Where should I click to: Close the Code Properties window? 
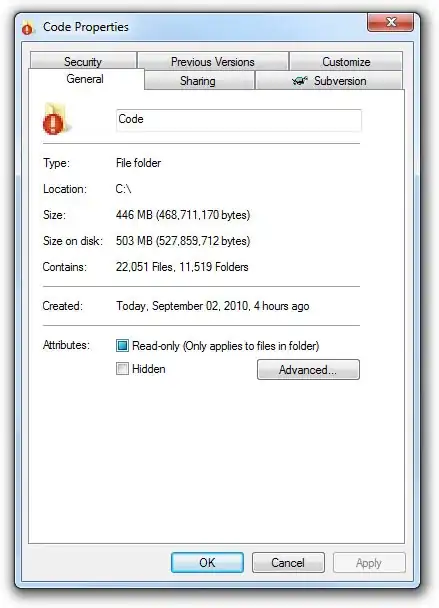(x=390, y=22)
